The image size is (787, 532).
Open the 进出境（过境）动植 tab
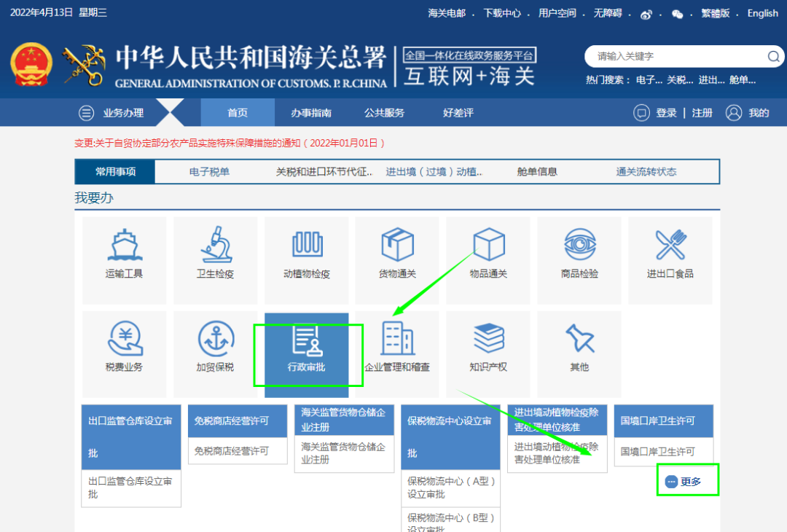click(434, 172)
